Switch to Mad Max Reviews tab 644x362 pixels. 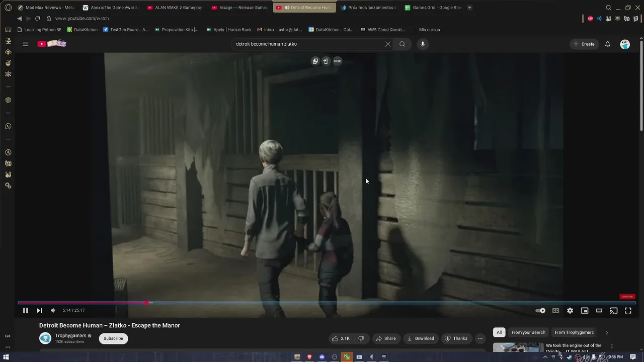click(x=46, y=8)
